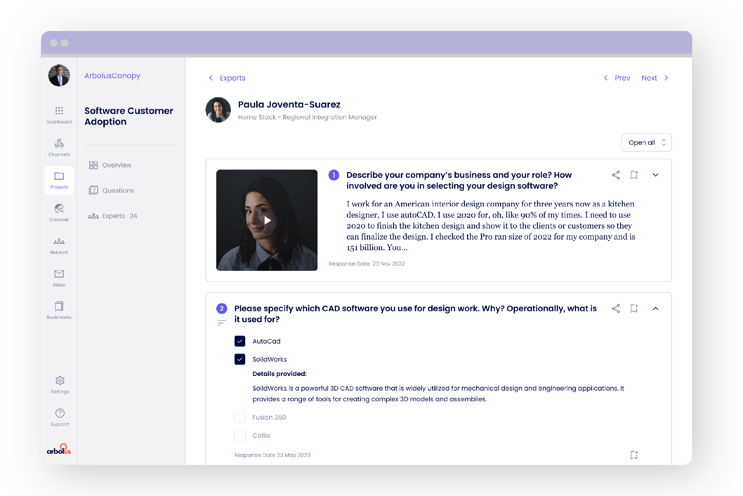
Task: Toggle the SolidWorks checkbox
Action: [x=240, y=359]
